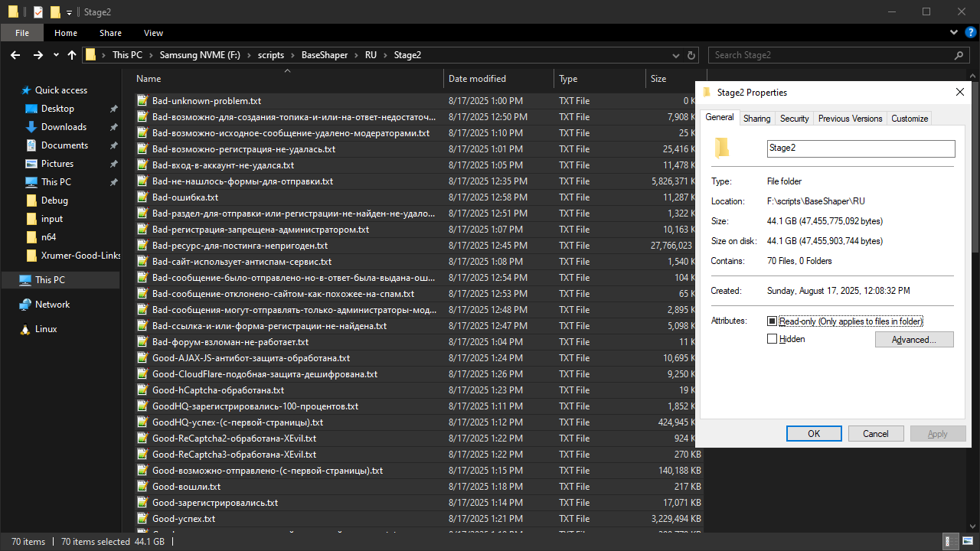
Task: Click the Advanced... button
Action: click(x=914, y=340)
